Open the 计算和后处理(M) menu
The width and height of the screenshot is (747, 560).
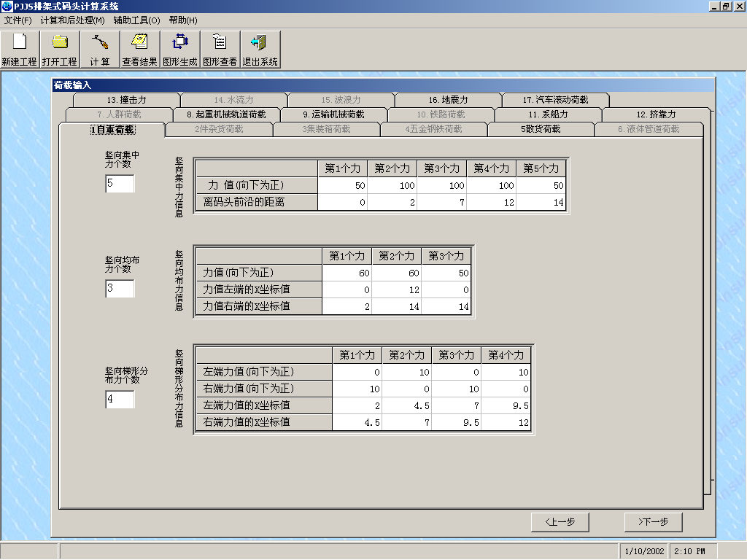point(72,20)
